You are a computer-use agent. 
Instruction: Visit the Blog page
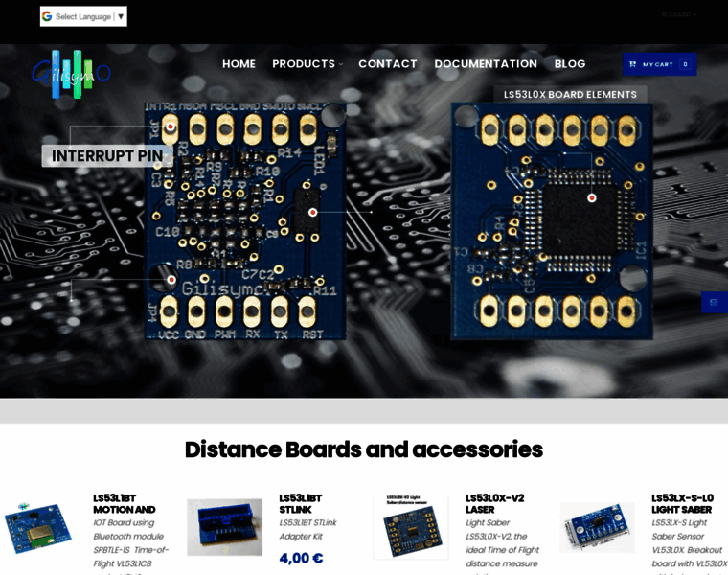[x=570, y=64]
